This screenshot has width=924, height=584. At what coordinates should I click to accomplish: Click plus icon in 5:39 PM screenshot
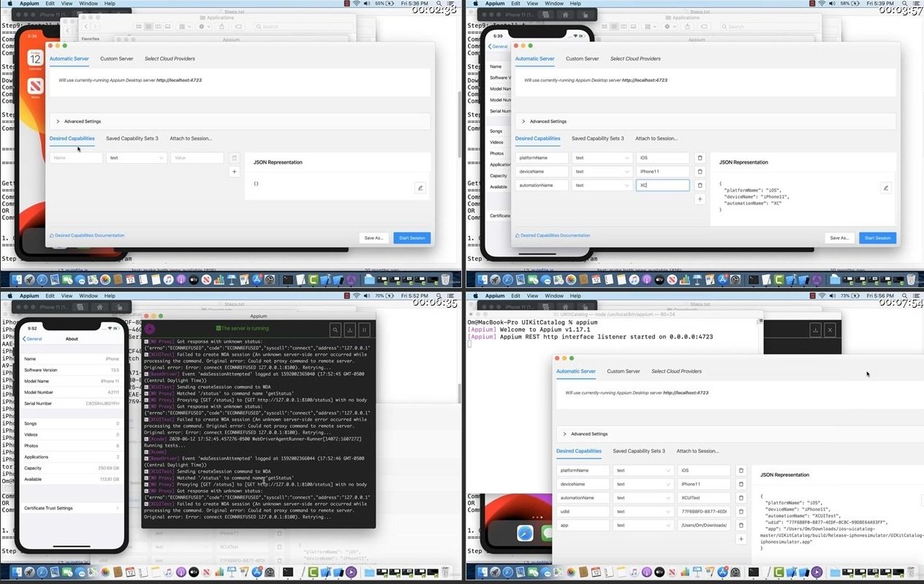point(700,199)
